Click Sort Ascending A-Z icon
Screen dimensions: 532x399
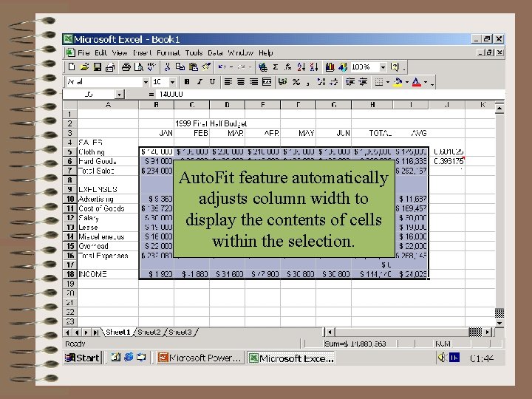click(x=301, y=66)
